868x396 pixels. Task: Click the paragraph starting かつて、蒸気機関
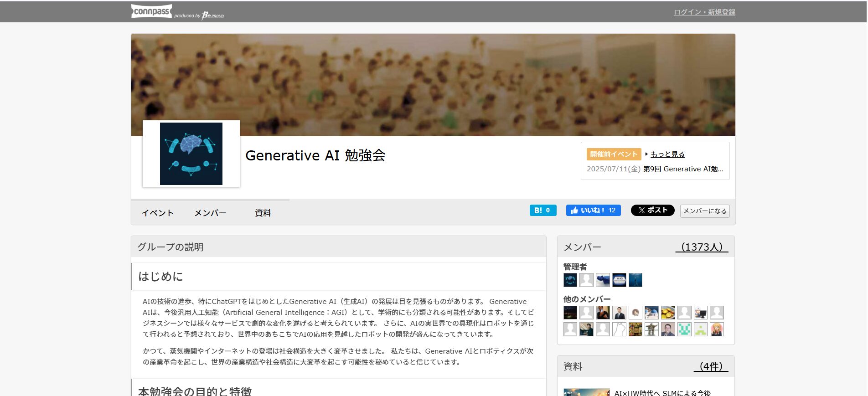coord(338,356)
